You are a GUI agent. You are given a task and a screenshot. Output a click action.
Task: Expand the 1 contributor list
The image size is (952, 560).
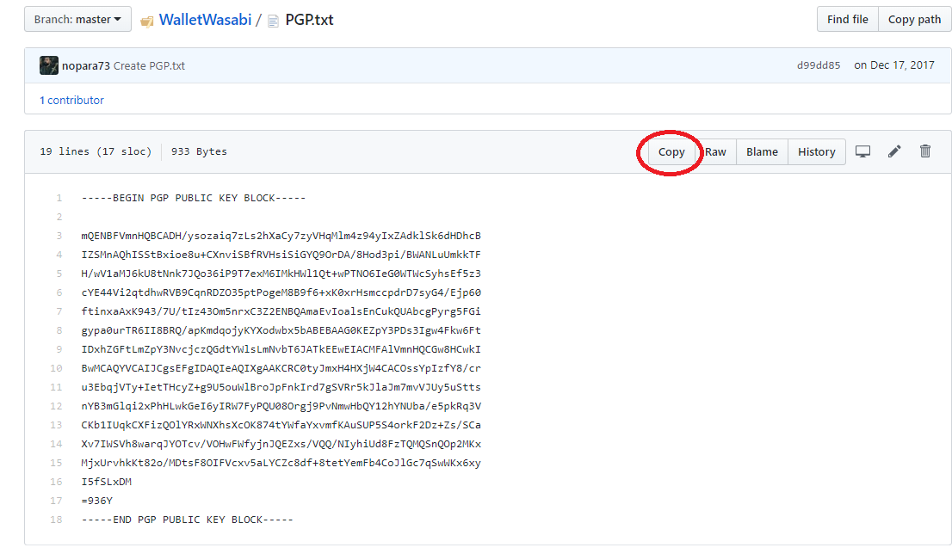pos(71,100)
